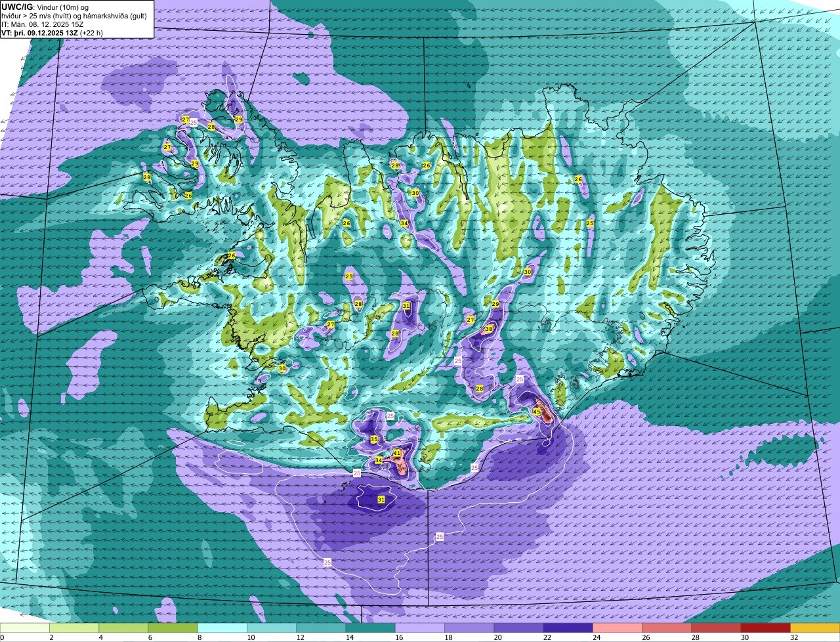Click title text 'UWC/IG: Vindur (10m) og'
Image resolution: width=840 pixels, height=642 pixels.
tap(45, 7)
